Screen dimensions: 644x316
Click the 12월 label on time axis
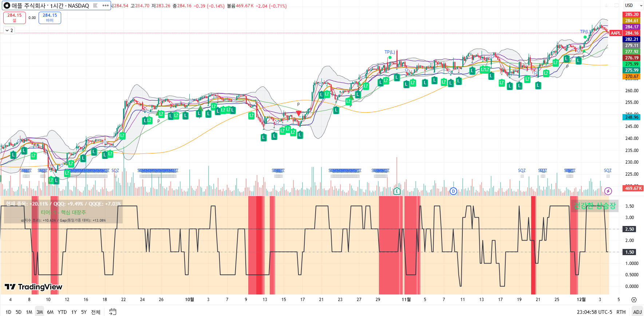[581, 300]
